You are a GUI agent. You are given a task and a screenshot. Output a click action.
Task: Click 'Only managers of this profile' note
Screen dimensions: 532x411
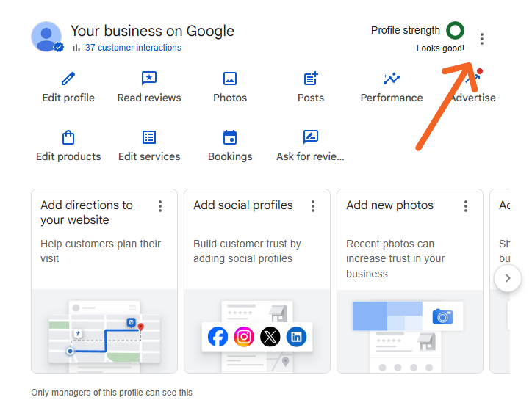(x=112, y=393)
